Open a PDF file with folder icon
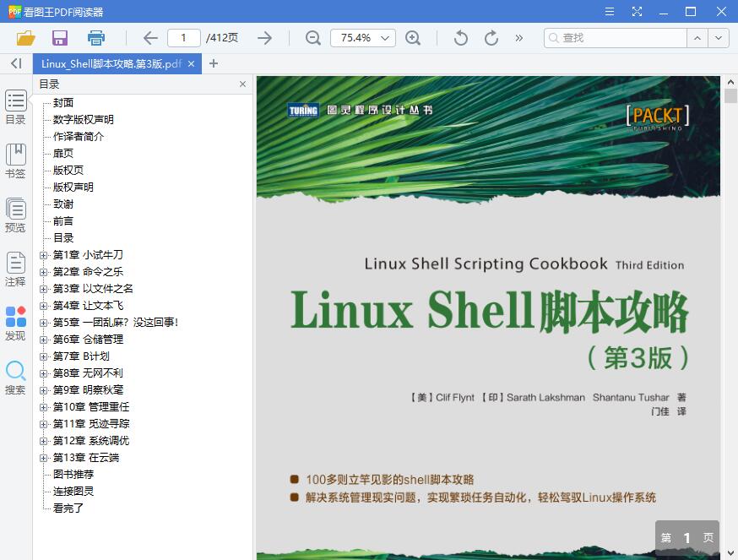The width and height of the screenshot is (738, 560). tap(26, 38)
